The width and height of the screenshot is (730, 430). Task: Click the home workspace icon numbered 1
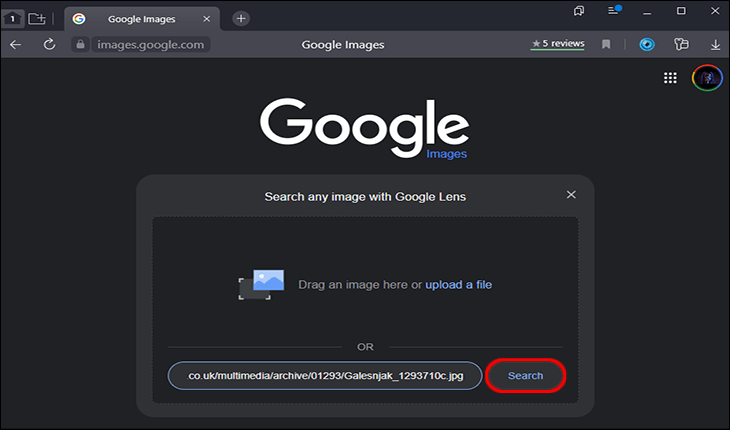coord(13,19)
